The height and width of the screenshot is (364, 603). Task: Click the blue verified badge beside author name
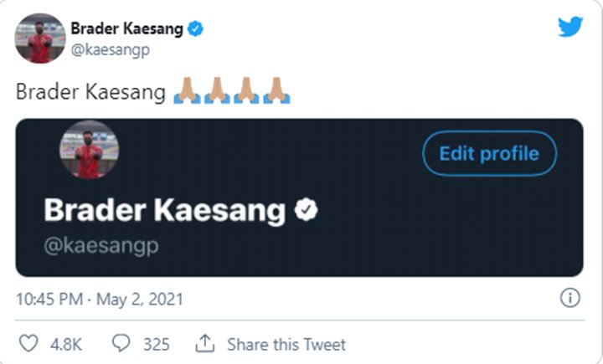pyautogui.click(x=197, y=29)
